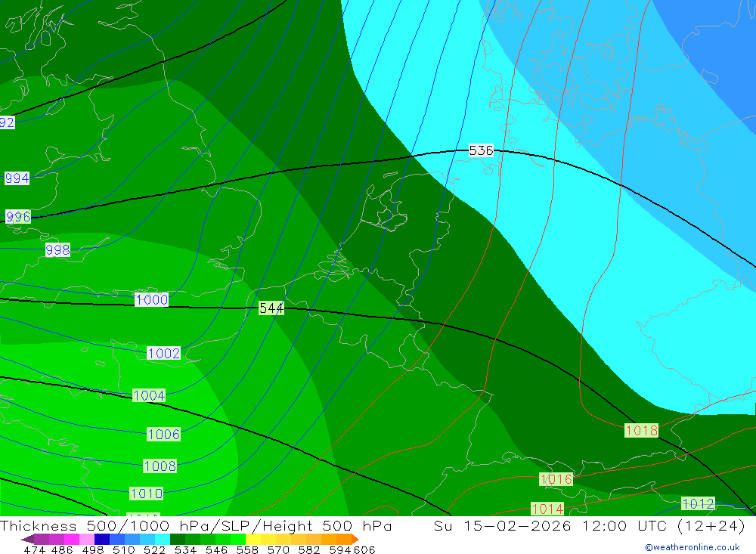Click the 1006 pressure label
This screenshot has height=554, width=756.
pos(163,434)
